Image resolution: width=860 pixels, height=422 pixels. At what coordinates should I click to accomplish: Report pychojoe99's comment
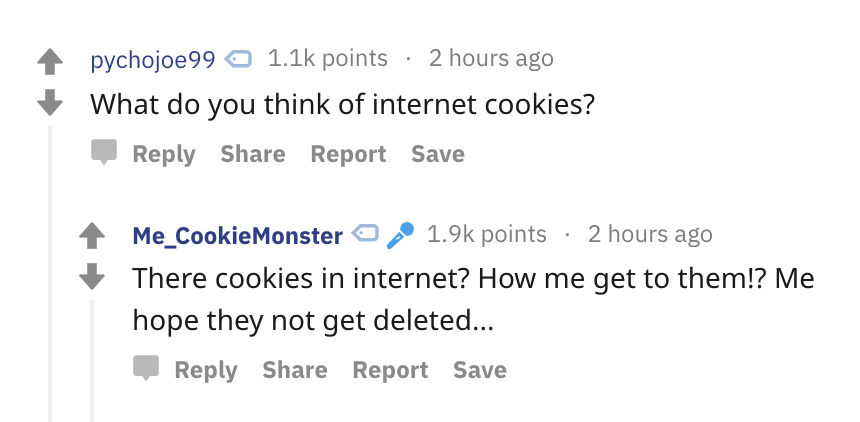348,154
